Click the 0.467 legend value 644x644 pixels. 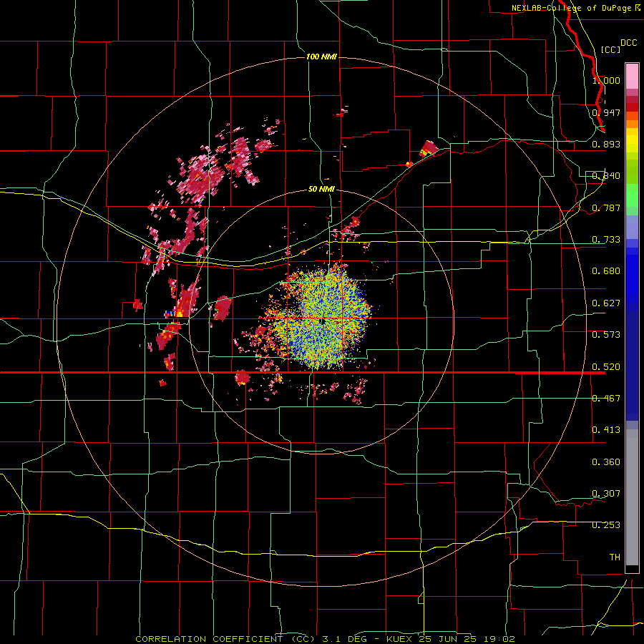(606, 399)
